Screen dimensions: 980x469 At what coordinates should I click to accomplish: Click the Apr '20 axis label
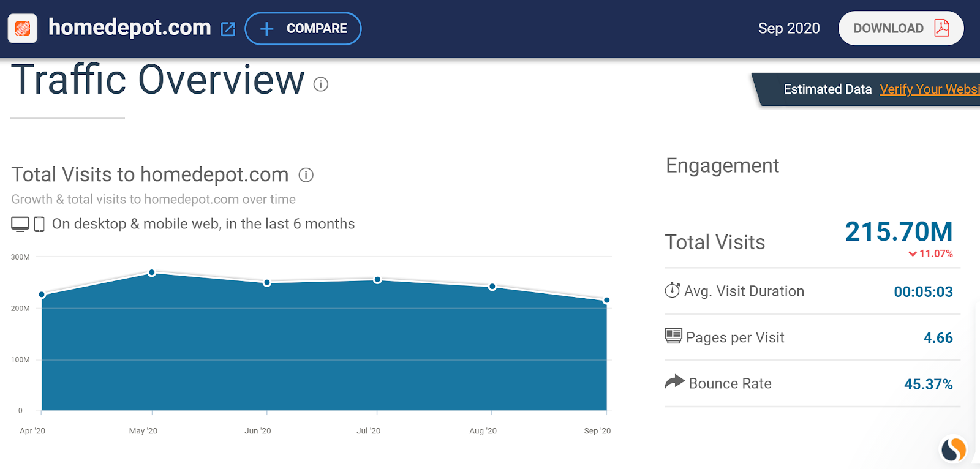(x=32, y=431)
